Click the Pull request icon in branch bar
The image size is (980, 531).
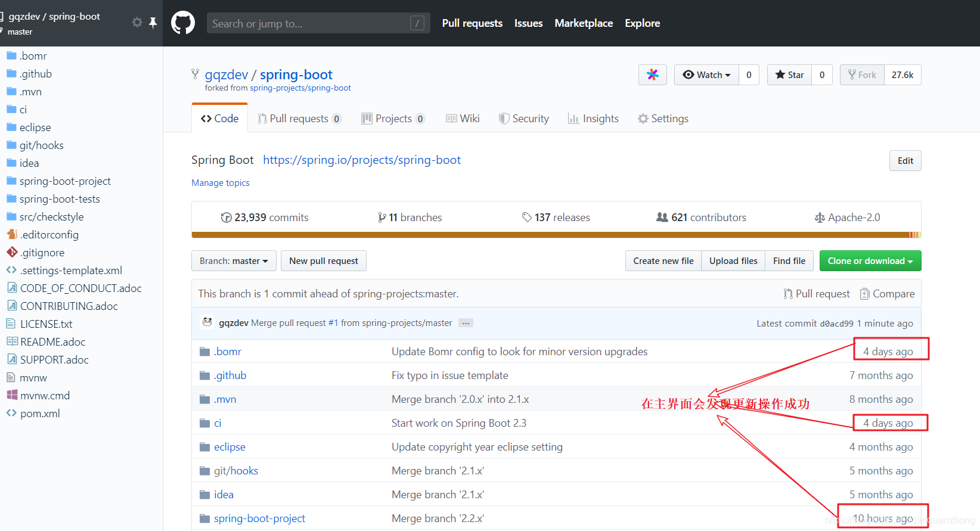[788, 294]
